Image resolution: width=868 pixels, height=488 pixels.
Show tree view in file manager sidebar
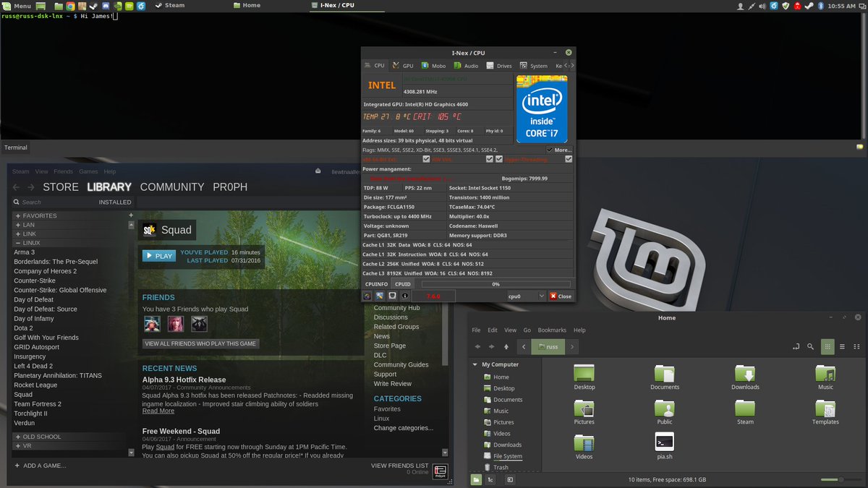coord(490,479)
